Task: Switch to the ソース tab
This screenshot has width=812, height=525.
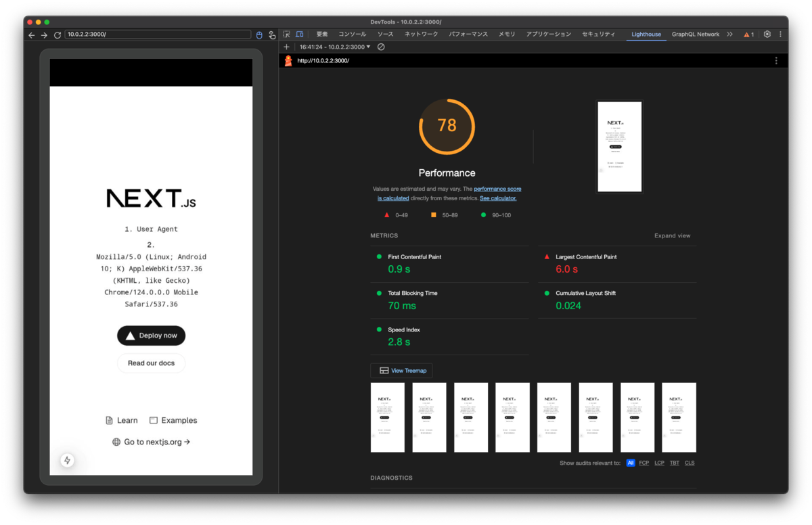Action: pos(385,34)
